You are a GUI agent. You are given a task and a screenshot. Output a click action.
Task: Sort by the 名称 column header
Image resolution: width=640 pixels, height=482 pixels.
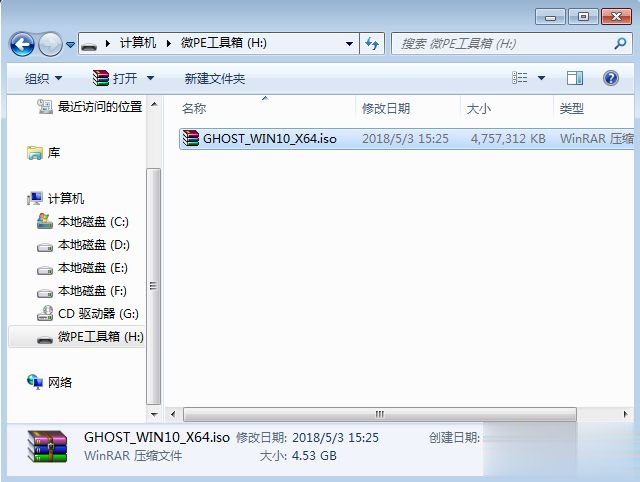(194, 109)
